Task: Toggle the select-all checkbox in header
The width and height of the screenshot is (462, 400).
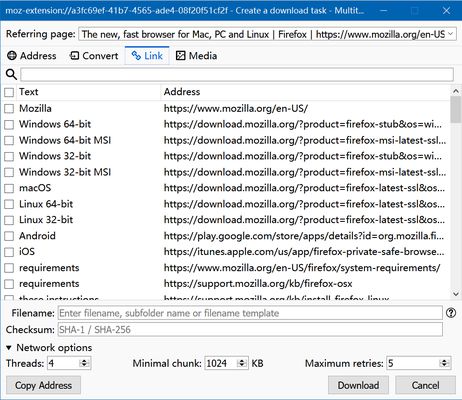Action: 9,92
